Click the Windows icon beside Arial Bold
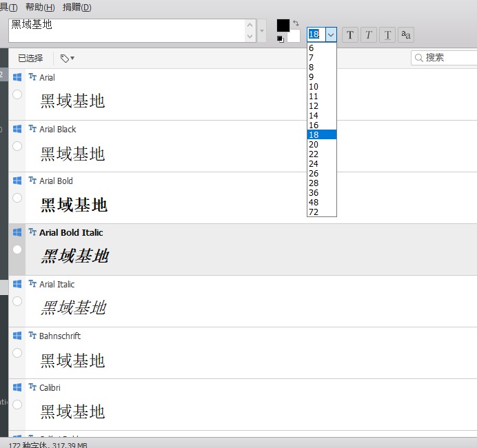The image size is (477, 448). [x=17, y=181]
